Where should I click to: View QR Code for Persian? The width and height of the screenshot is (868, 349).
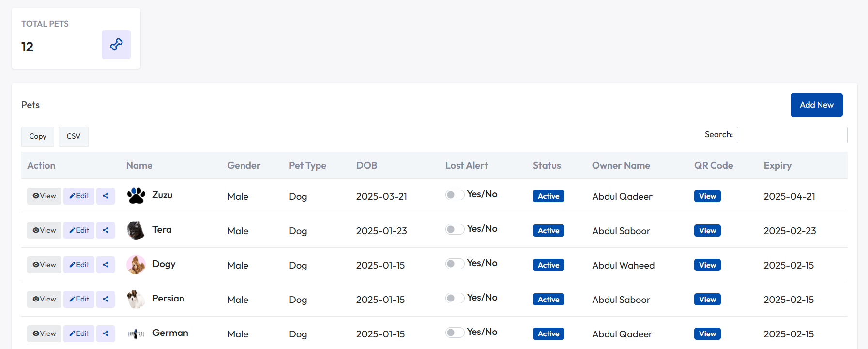pos(707,300)
